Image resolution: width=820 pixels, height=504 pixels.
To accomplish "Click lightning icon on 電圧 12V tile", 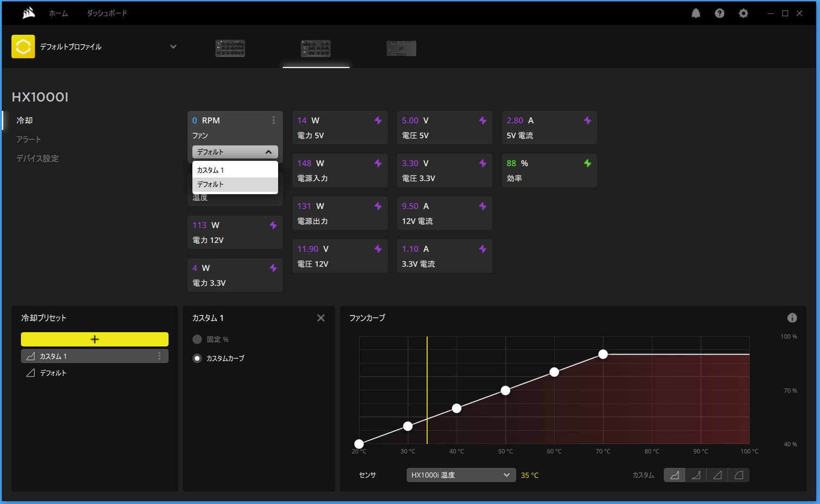I will point(378,249).
